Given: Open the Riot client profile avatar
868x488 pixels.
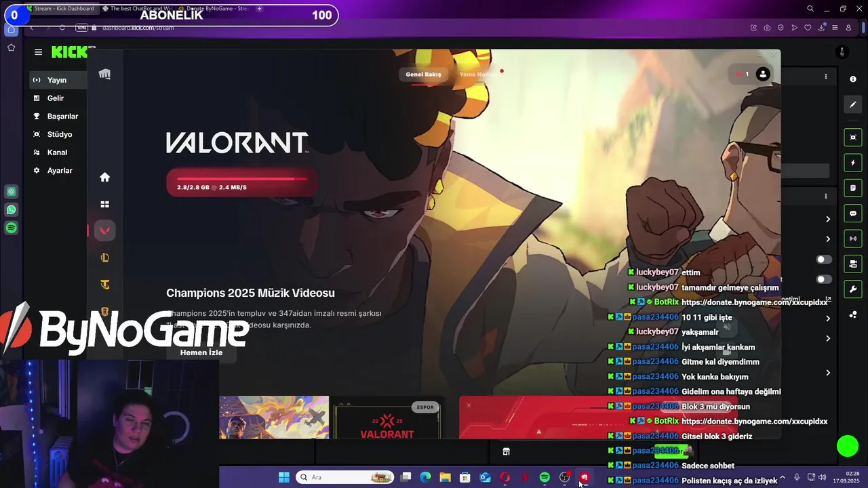Looking at the screenshot, I should pyautogui.click(x=763, y=74).
